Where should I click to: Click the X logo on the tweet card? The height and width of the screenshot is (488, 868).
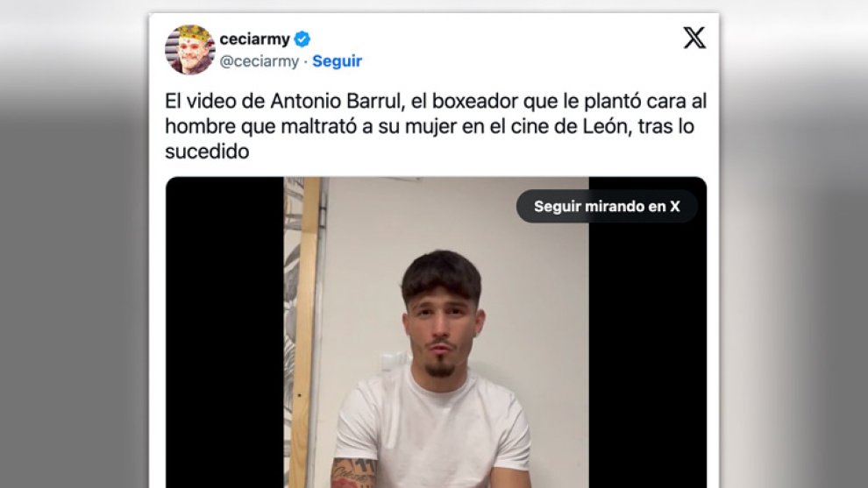[694, 39]
